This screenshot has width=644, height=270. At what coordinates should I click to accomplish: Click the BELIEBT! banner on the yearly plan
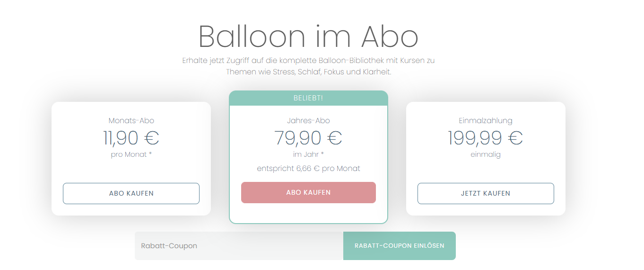(x=308, y=98)
